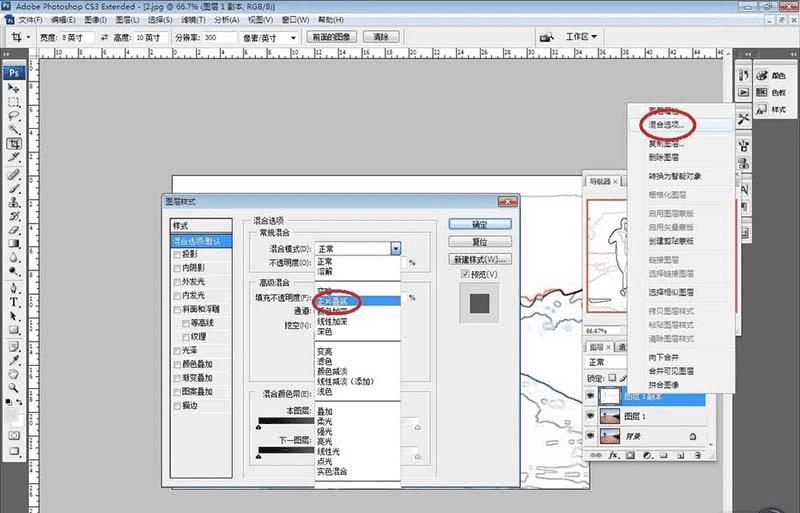This screenshot has height=513, width=800.
Task: Expand the toolbox double-arrow toggle
Action: [6, 53]
